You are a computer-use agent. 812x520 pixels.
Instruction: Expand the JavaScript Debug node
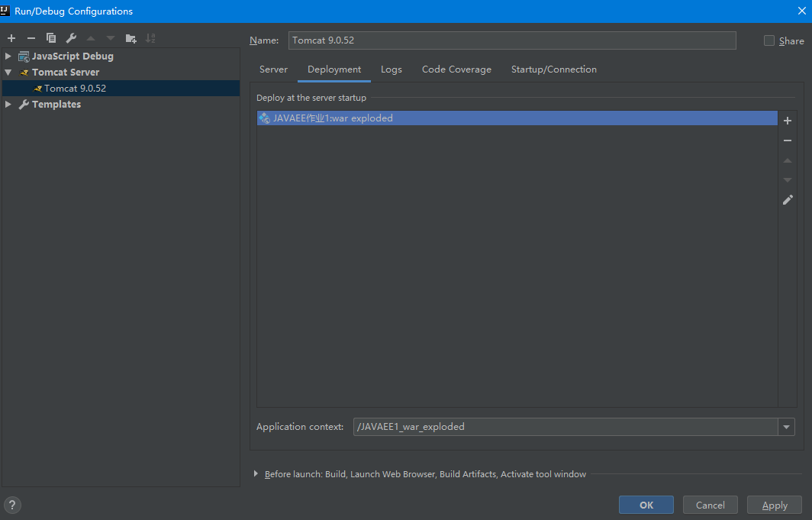8,56
